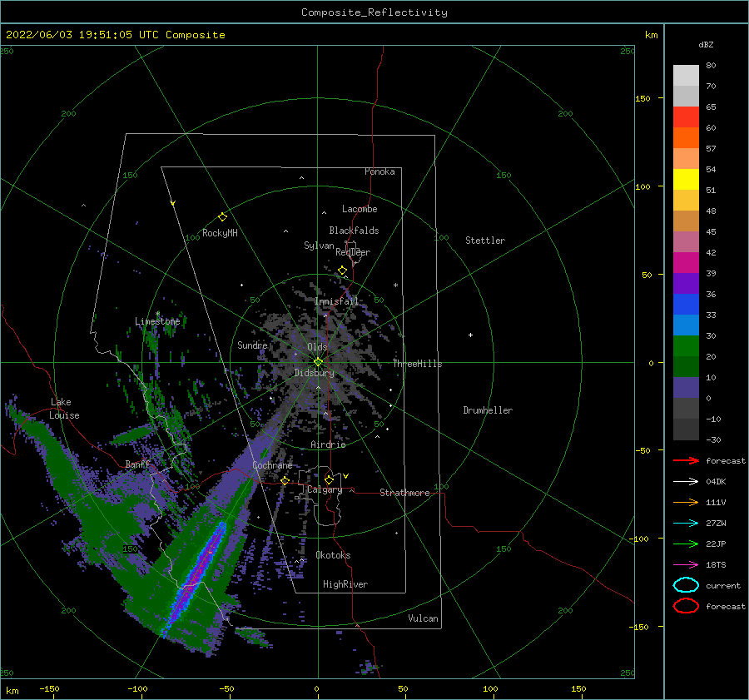This screenshot has height=700, width=749.
Task: Click the Calgary city label
Action: (325, 489)
